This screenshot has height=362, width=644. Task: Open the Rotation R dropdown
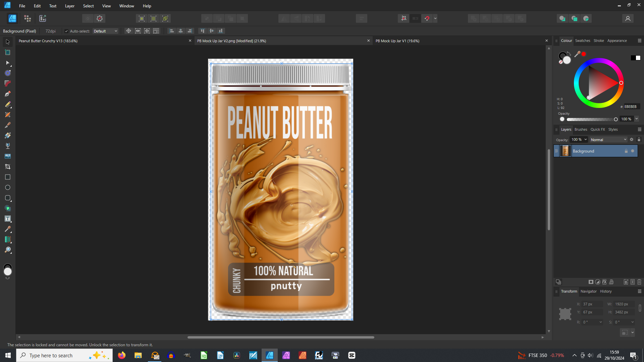coord(600,322)
